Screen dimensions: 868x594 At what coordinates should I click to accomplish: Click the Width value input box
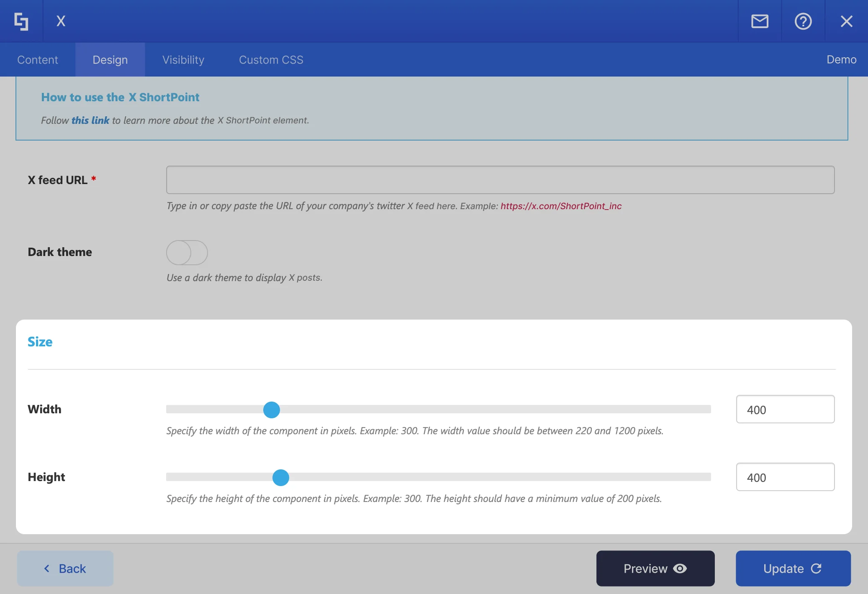pos(785,409)
